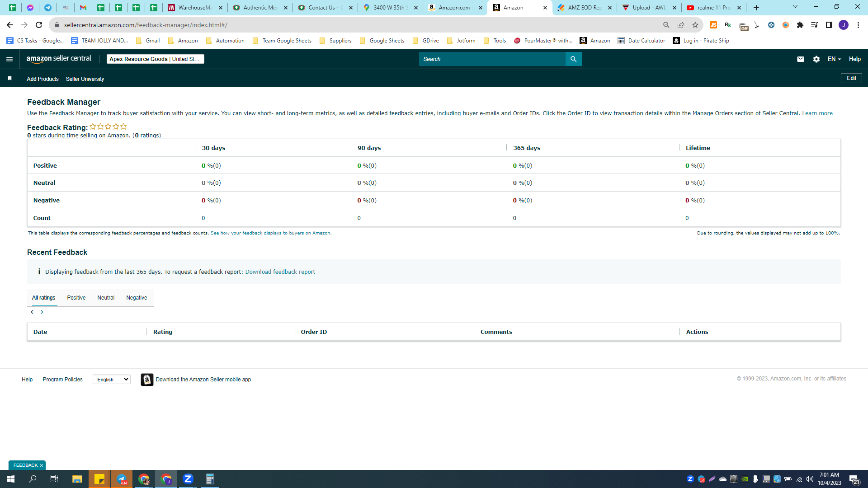Click the Help link in header
The width and height of the screenshot is (868, 488).
(854, 59)
